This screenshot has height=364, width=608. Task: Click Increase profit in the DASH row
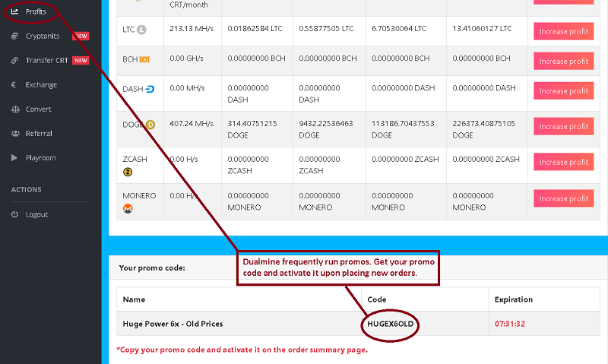point(563,91)
